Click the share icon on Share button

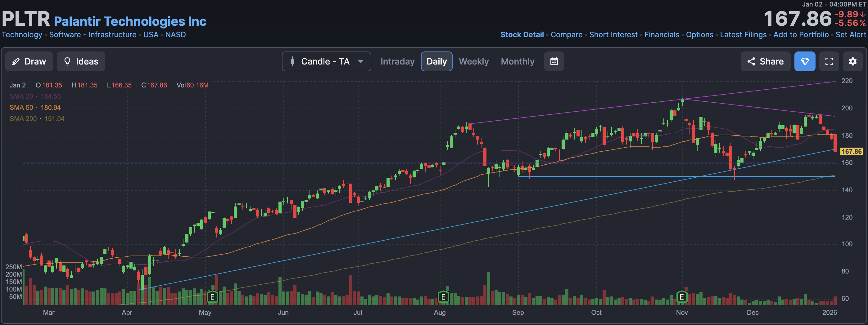(x=751, y=62)
